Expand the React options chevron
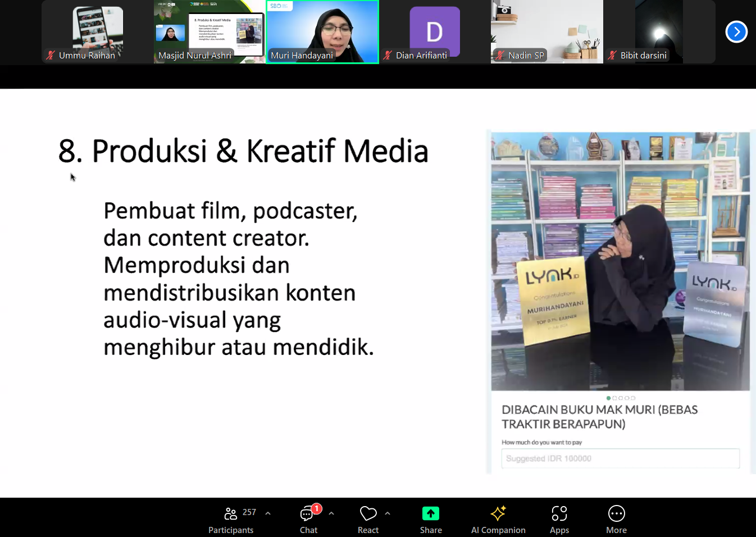The image size is (756, 537). pyautogui.click(x=388, y=513)
